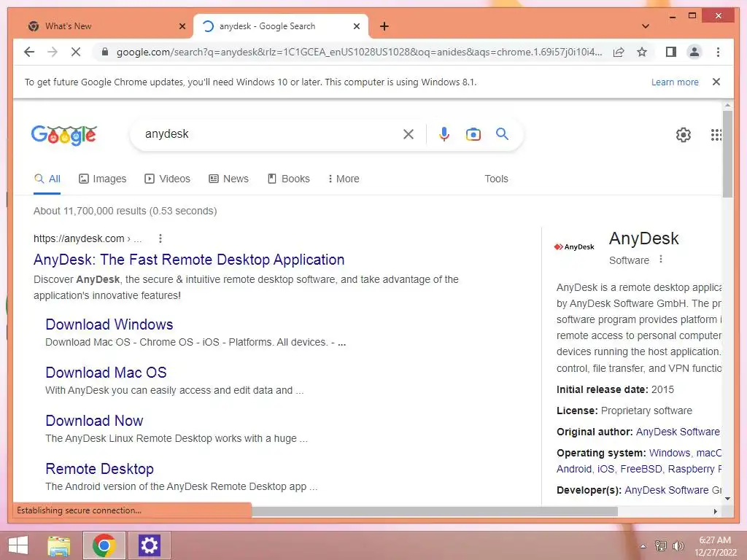The image size is (747, 560).
Task: Open the volume speaker tray icon
Action: click(x=678, y=546)
